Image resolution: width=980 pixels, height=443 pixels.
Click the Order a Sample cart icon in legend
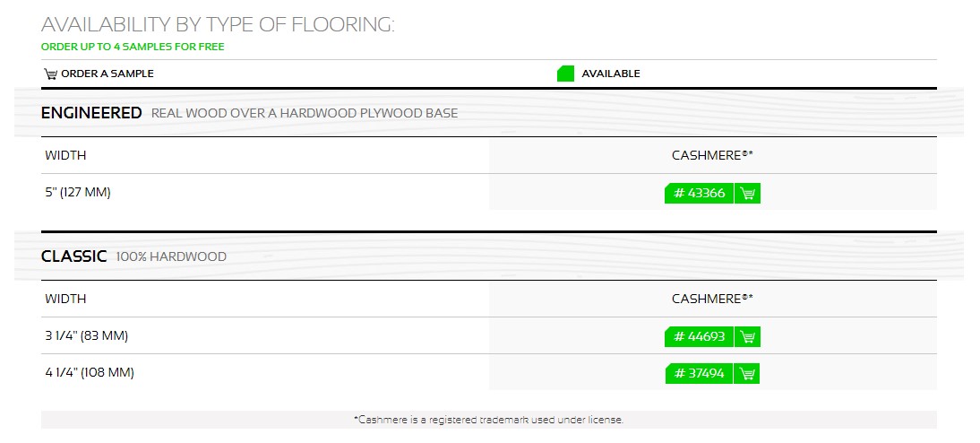[50, 74]
